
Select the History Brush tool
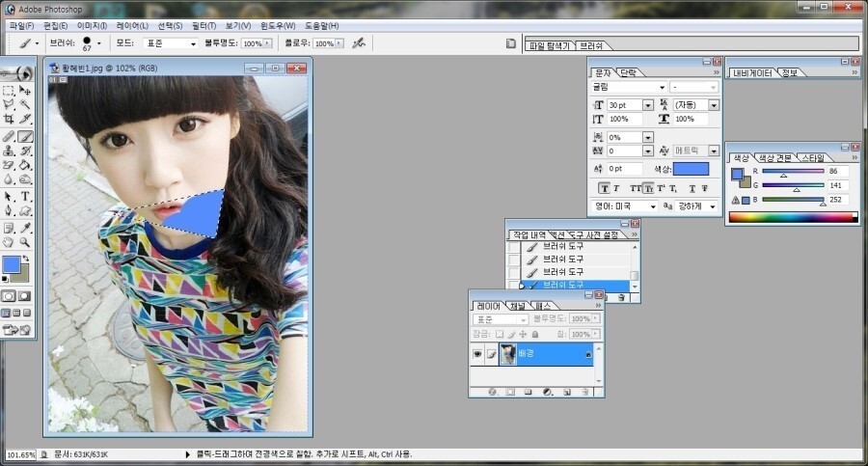pyautogui.click(x=25, y=151)
